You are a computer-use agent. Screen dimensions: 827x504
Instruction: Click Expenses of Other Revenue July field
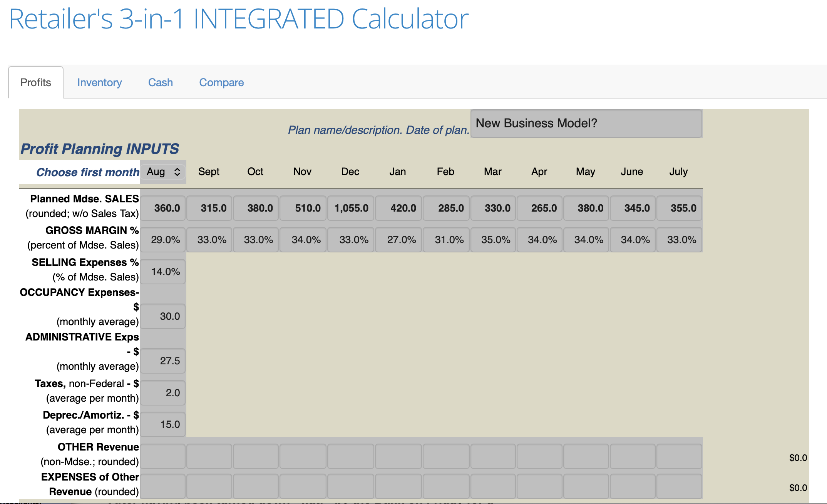680,486
